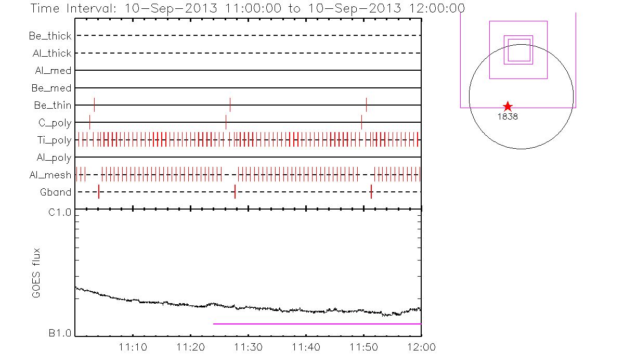Click the middle red tick on Be_thin row

click(230, 105)
